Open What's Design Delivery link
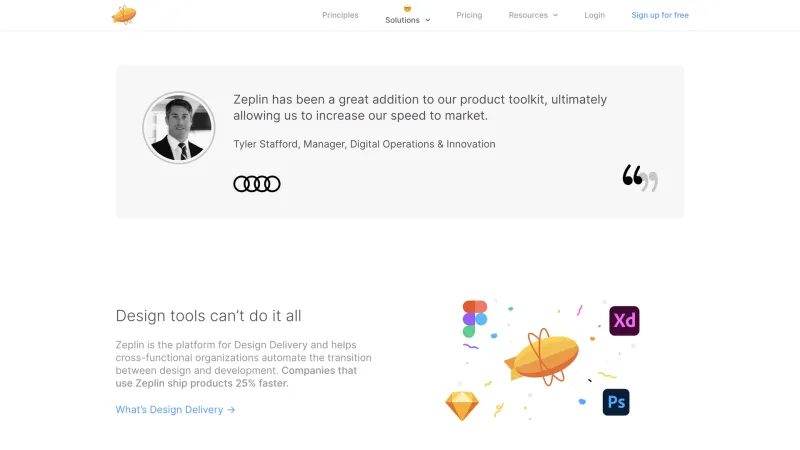 coord(175,410)
